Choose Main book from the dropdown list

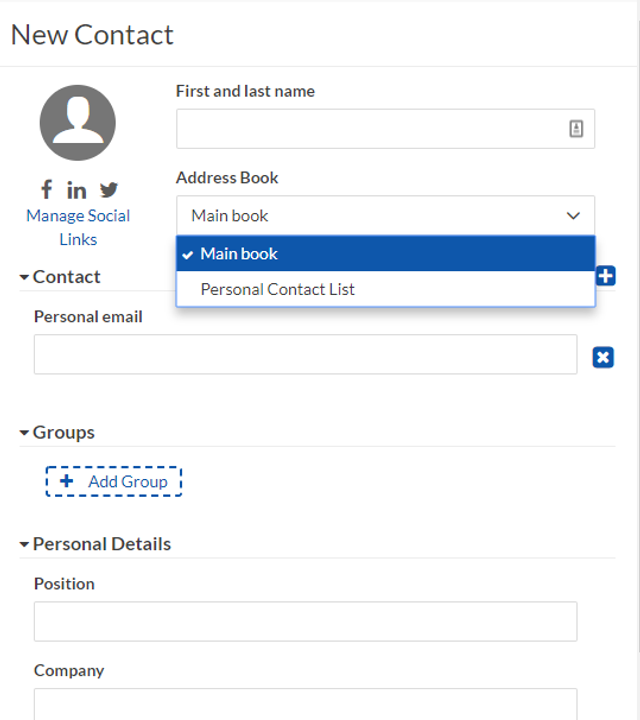pyautogui.click(x=386, y=253)
